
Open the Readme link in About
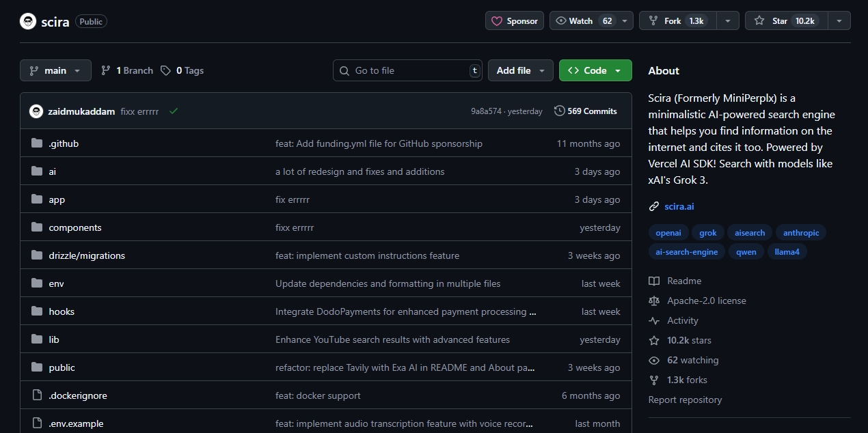click(x=684, y=281)
